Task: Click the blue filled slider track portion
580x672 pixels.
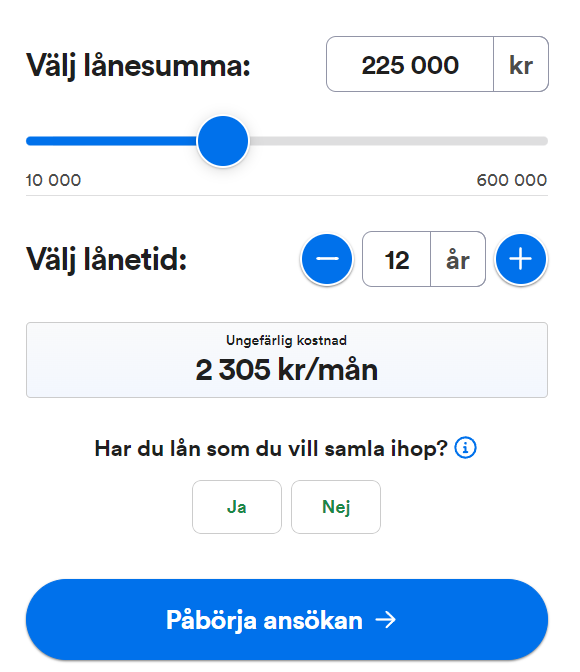Action: (111, 141)
